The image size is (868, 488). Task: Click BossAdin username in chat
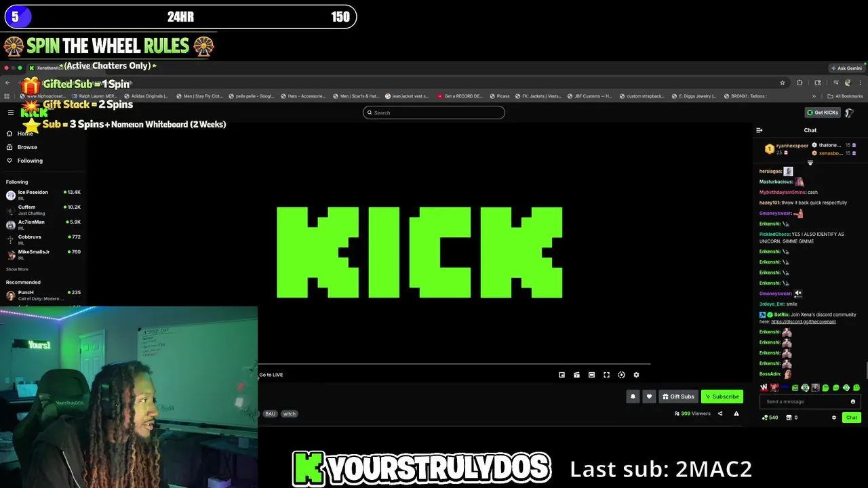tap(770, 374)
